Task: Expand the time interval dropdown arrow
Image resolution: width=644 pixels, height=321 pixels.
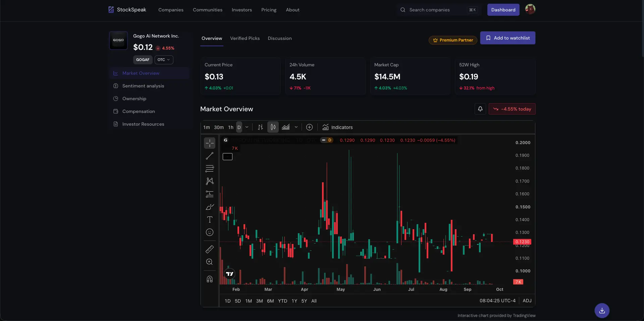Action: [247, 127]
